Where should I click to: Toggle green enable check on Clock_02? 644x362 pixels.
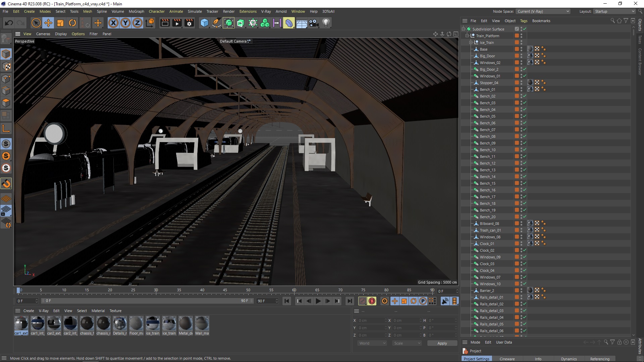click(x=525, y=250)
